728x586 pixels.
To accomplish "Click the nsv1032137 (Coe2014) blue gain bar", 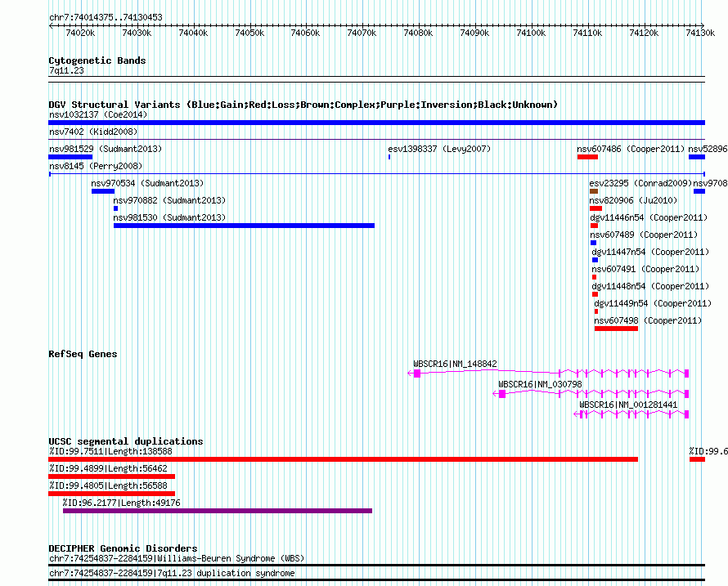I will click(x=376, y=123).
